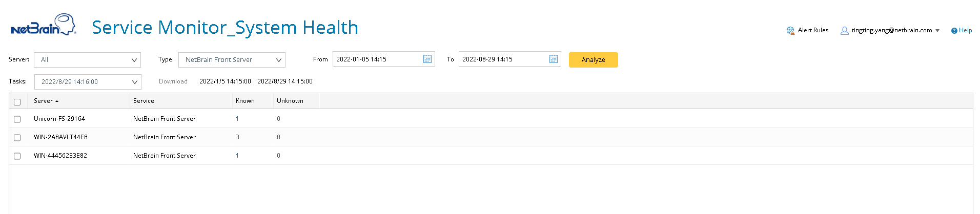Click the user profile avatar icon
980x214 pixels.
click(844, 31)
